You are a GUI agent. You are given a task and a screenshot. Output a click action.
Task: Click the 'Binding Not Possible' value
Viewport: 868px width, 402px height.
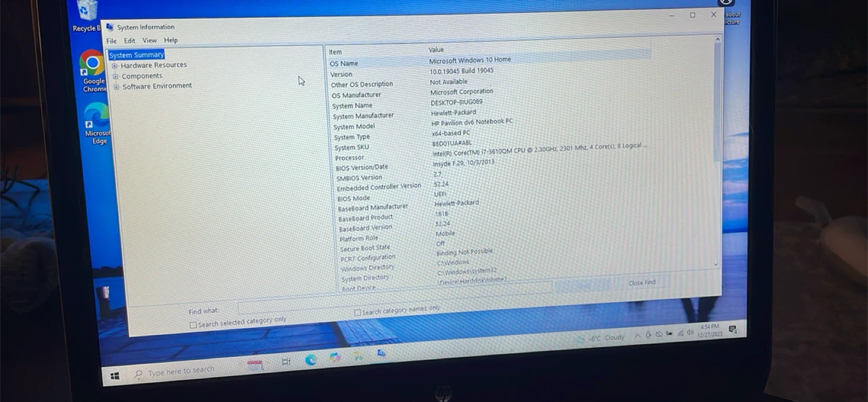click(464, 253)
